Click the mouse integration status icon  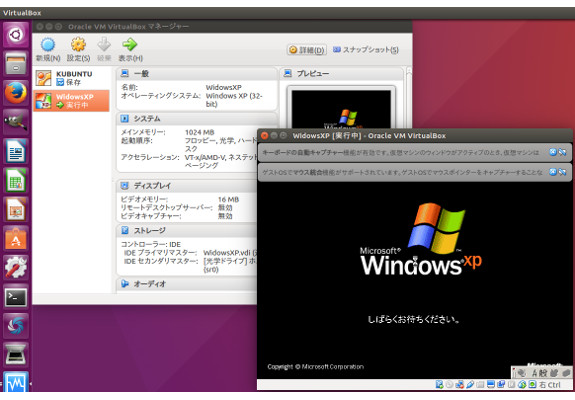coord(522,385)
